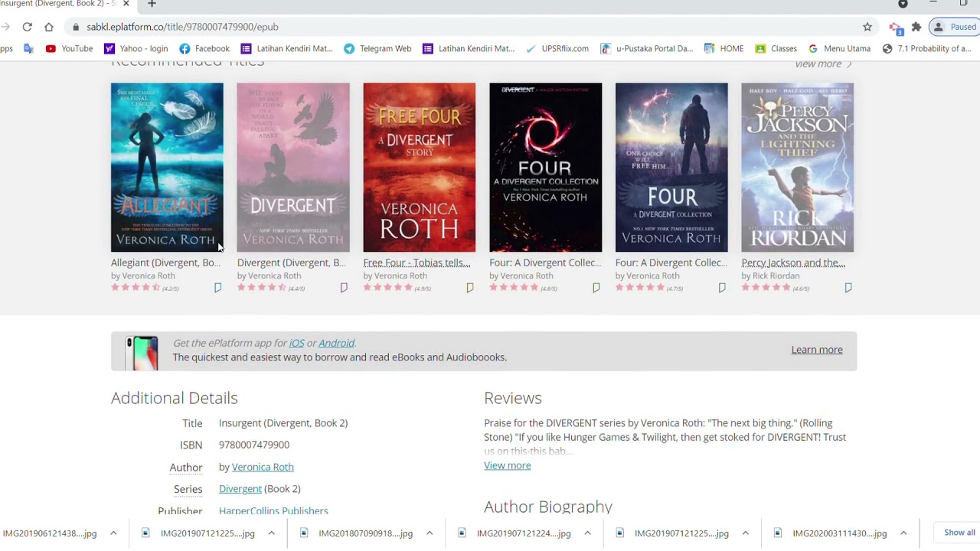This screenshot has height=551, width=980.
Task: Open the Percy Jackson Lightning Thief cover
Action: [x=797, y=168]
